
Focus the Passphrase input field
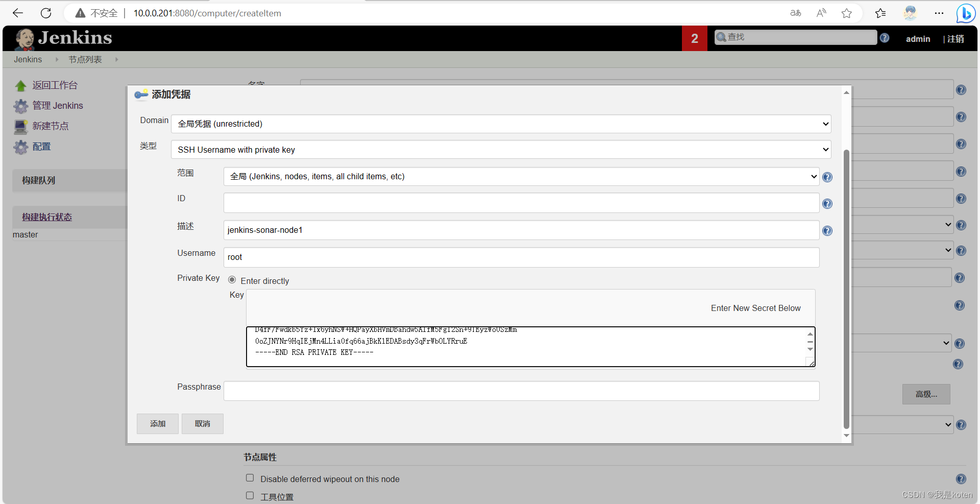tap(521, 391)
